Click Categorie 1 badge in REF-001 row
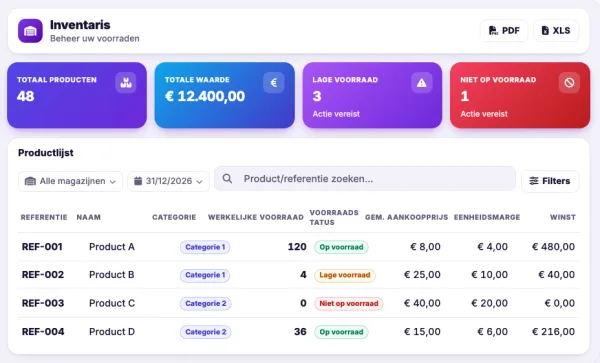This screenshot has width=600, height=363. click(205, 247)
